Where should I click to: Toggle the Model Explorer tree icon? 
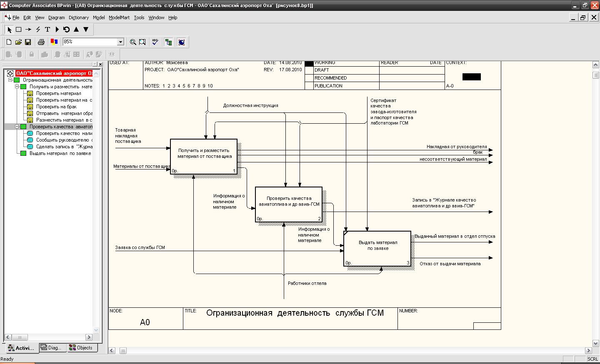[168, 42]
